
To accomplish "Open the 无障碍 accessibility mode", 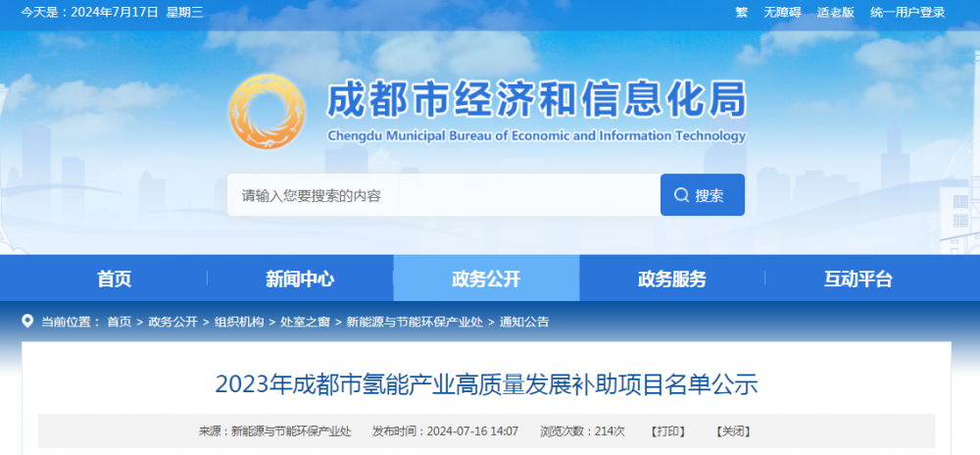I will [782, 12].
